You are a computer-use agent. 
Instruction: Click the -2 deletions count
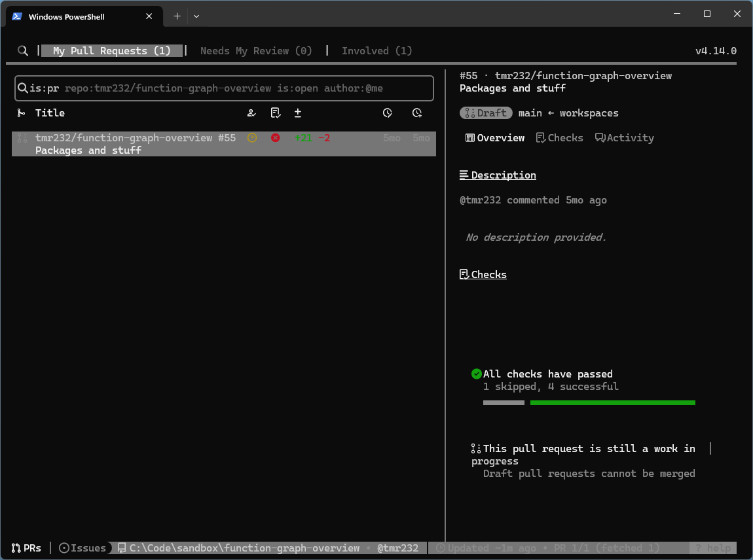pyautogui.click(x=324, y=138)
